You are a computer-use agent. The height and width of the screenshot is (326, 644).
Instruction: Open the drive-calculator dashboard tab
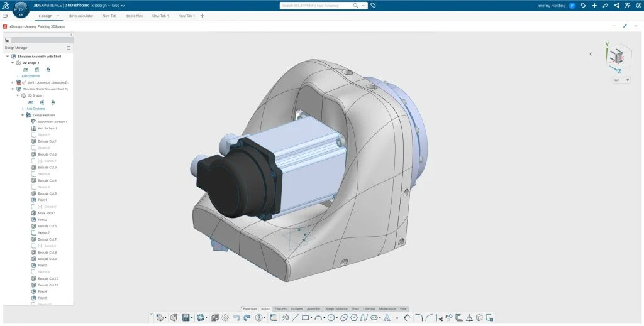point(81,16)
